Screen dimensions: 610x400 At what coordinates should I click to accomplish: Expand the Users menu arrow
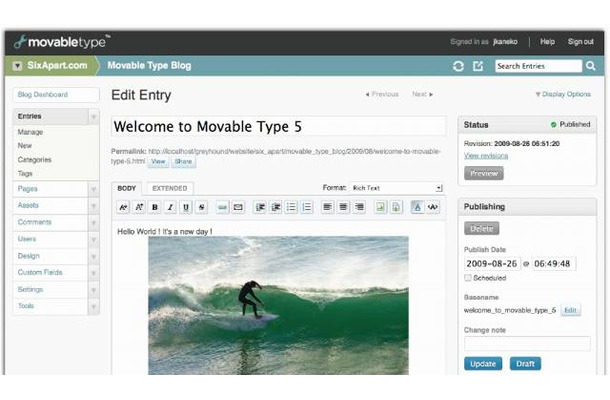click(93, 239)
